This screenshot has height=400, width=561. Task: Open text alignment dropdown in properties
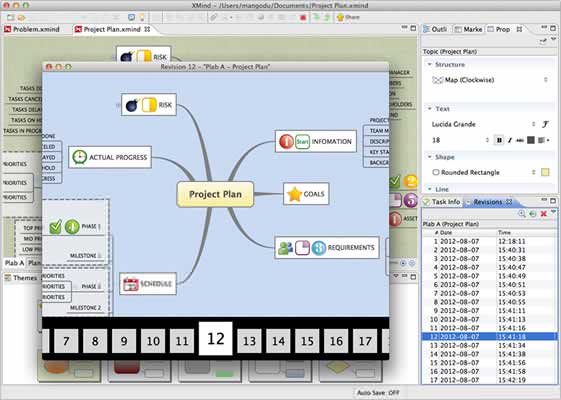pyautogui.click(x=544, y=140)
